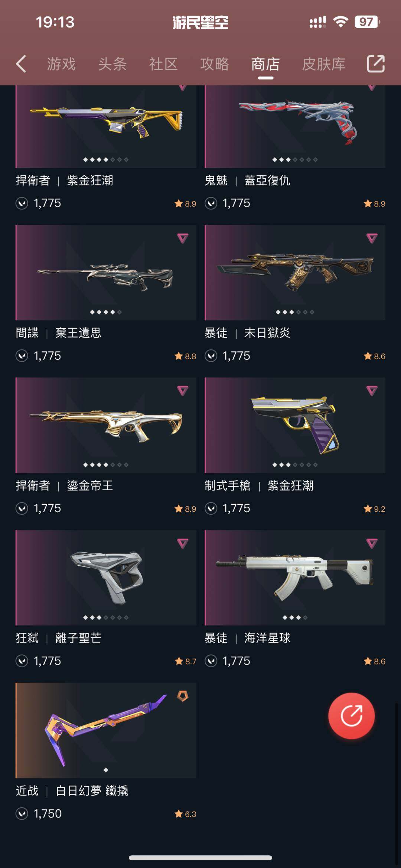
Task: Open the 攻略 tab
Action: click(215, 64)
